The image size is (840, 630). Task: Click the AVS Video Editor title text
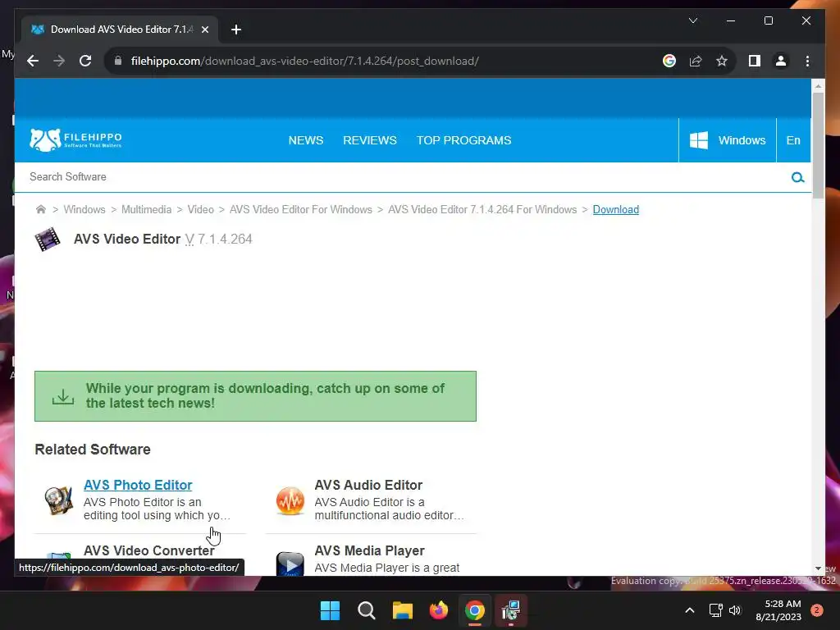coord(127,239)
